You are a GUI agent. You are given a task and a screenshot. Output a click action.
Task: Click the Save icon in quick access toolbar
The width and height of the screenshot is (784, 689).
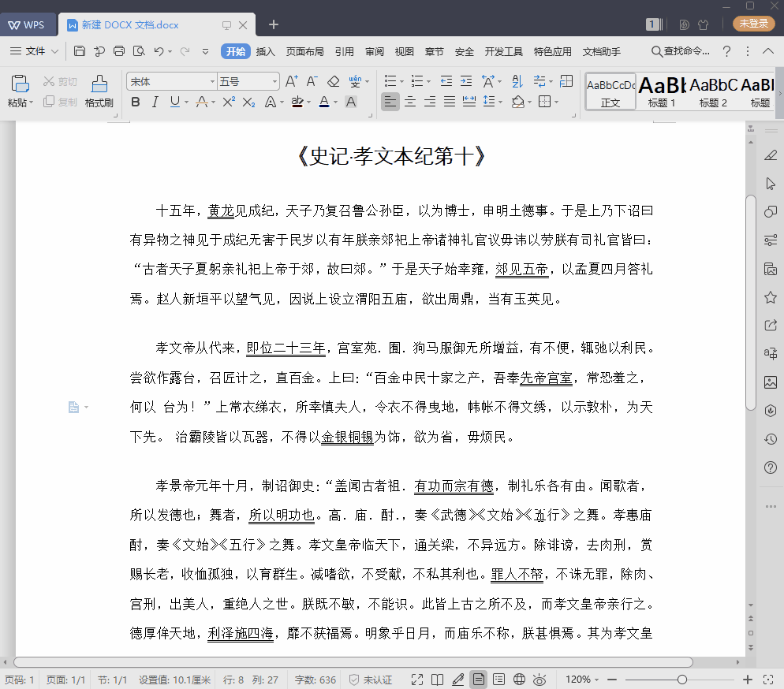tap(80, 51)
